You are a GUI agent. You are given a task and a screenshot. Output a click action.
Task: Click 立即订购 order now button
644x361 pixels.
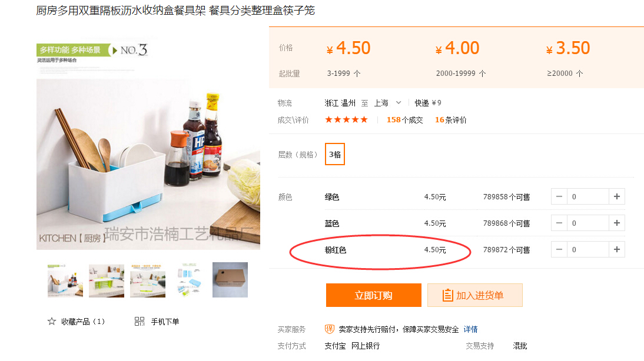click(373, 295)
